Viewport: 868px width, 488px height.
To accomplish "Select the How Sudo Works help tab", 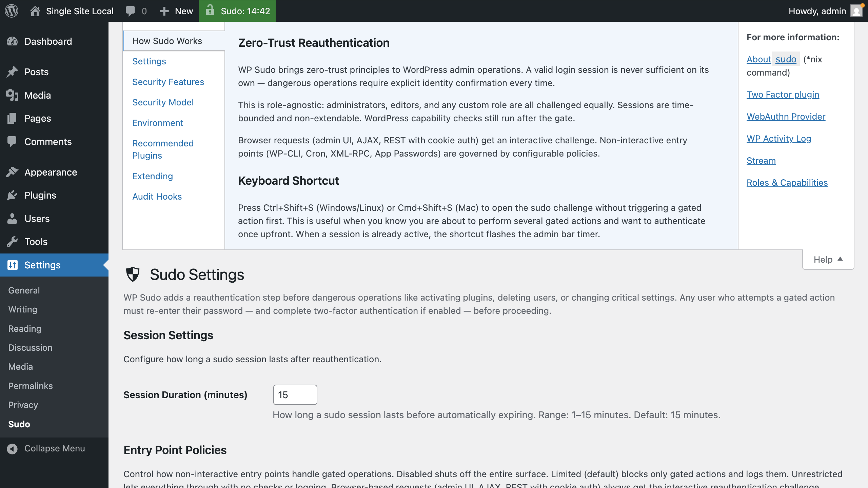I will click(x=167, y=41).
